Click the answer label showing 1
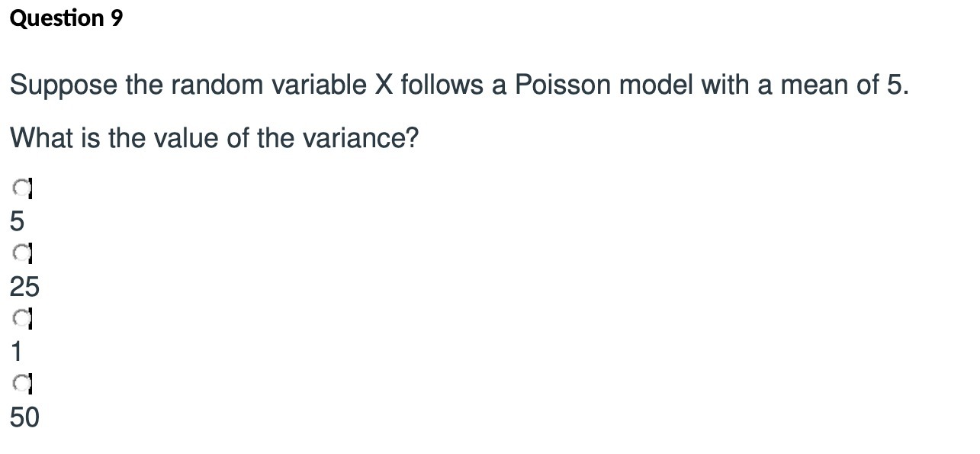This screenshot has width=980, height=454. click(14, 353)
